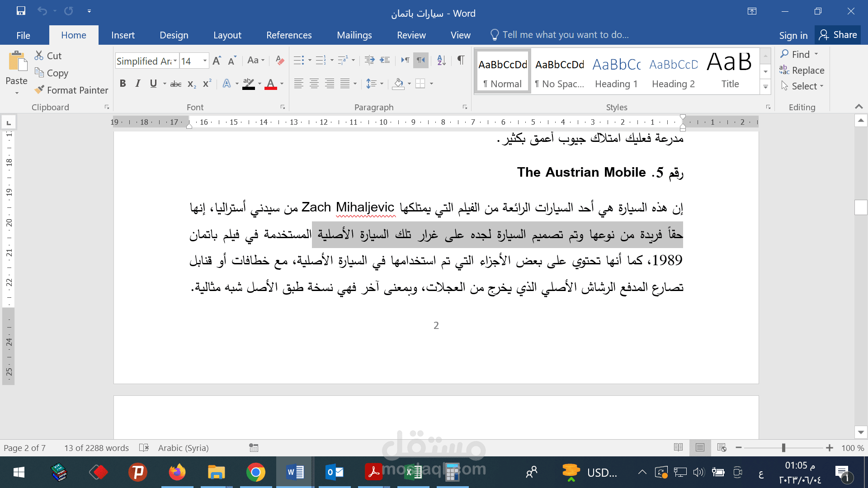Open the font name dropdown

175,61
